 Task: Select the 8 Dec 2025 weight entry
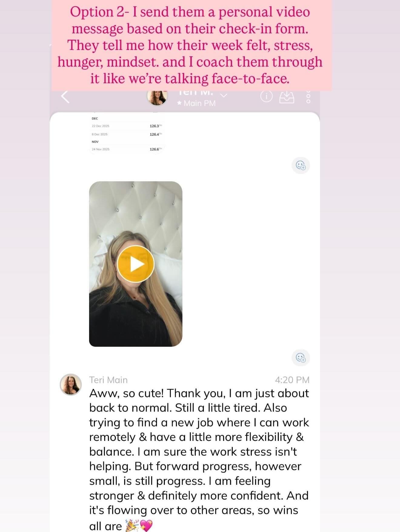(127, 134)
